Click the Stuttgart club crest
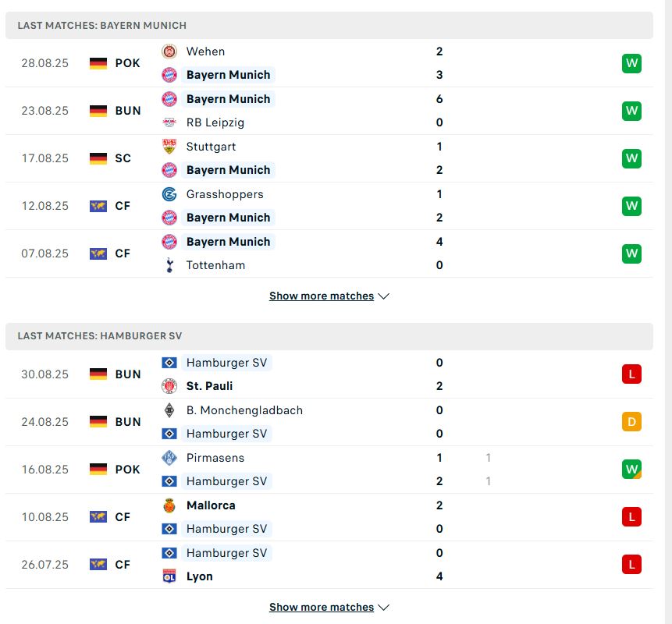The image size is (672, 624). click(172, 147)
